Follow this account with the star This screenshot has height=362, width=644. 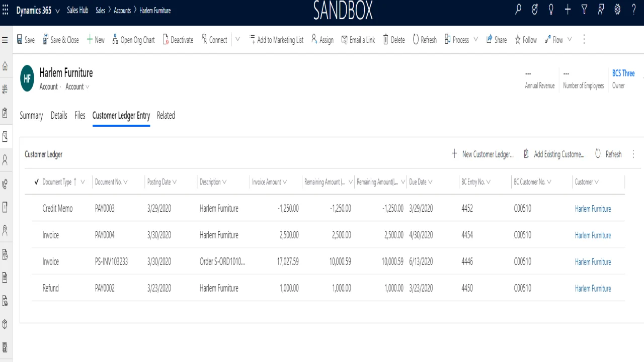(x=526, y=40)
